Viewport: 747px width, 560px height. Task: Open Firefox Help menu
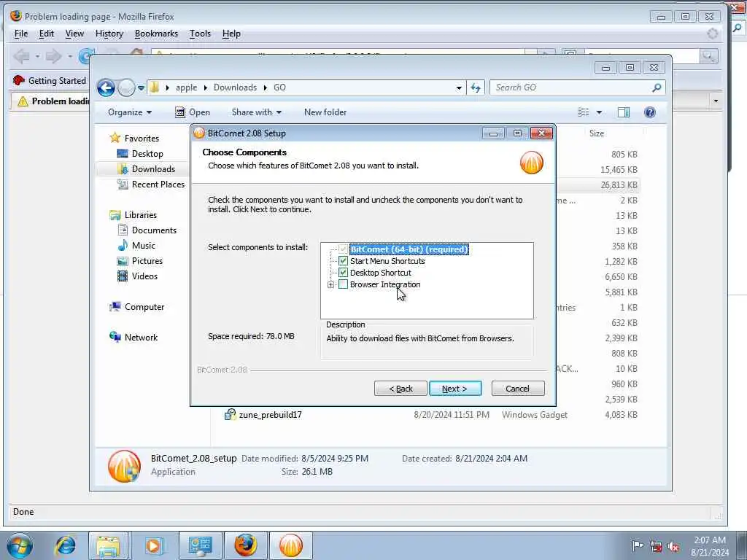231,34
